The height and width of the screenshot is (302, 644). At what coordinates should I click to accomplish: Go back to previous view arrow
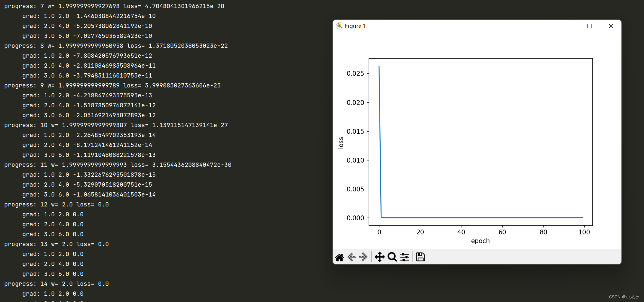[351, 257]
